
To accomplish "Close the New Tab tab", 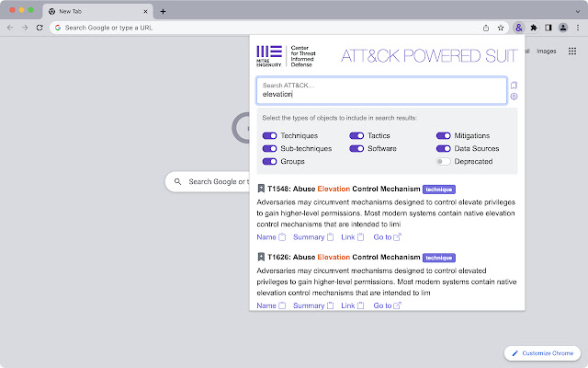I will pyautogui.click(x=145, y=11).
